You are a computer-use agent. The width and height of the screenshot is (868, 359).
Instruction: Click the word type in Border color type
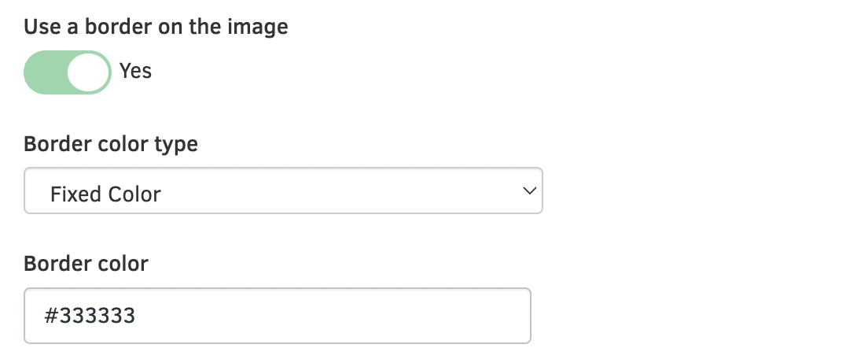(x=176, y=146)
